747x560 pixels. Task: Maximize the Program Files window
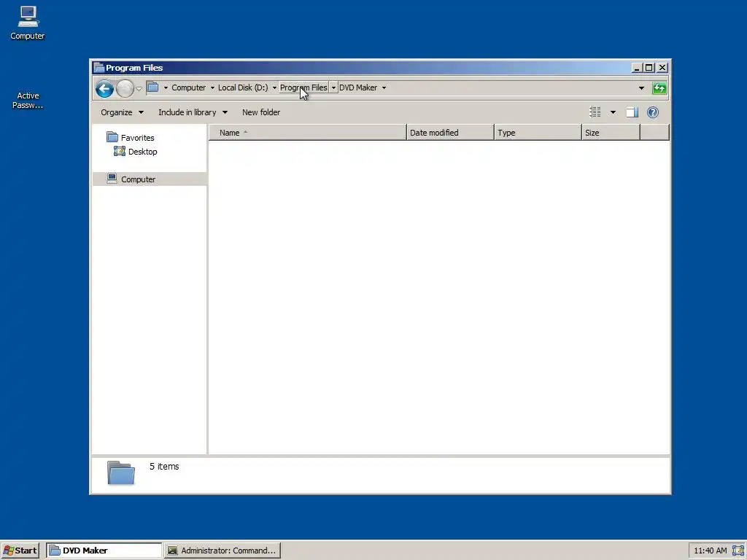(x=649, y=68)
